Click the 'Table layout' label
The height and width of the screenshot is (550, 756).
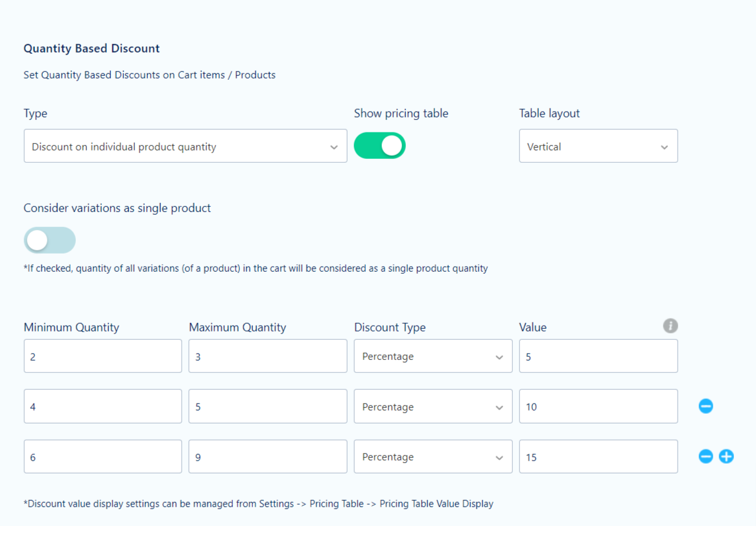[549, 114]
